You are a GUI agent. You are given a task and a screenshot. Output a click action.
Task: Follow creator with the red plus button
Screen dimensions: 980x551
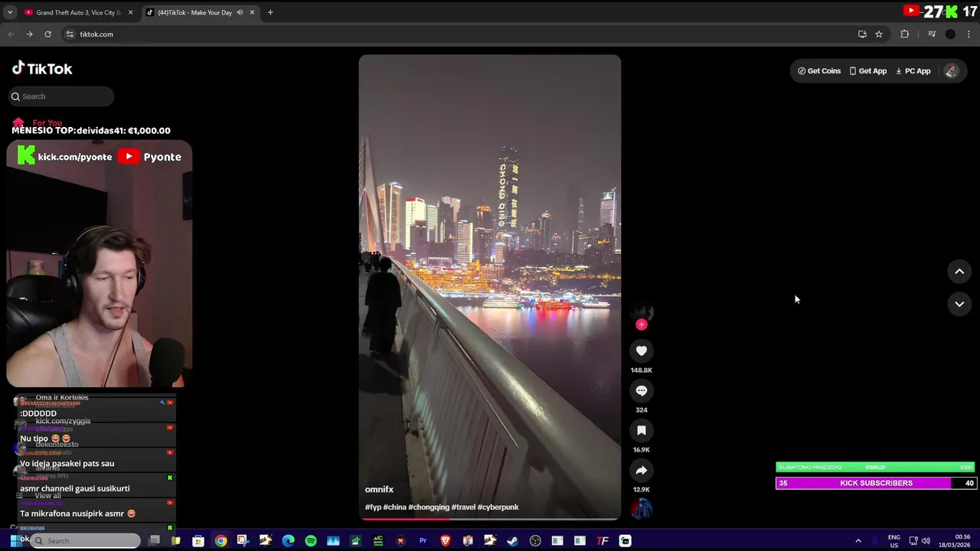pyautogui.click(x=642, y=324)
